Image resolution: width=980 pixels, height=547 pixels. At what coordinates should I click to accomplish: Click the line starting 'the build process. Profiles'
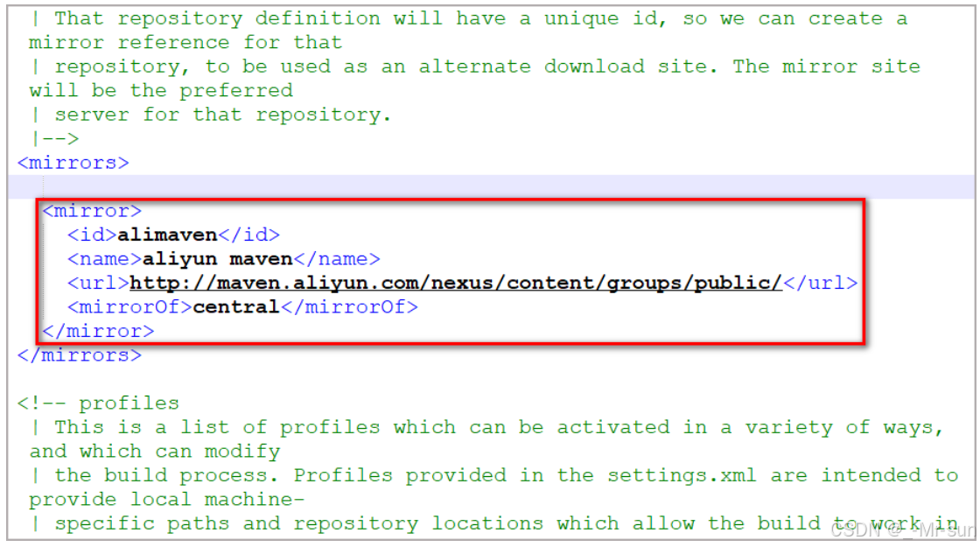(x=493, y=475)
